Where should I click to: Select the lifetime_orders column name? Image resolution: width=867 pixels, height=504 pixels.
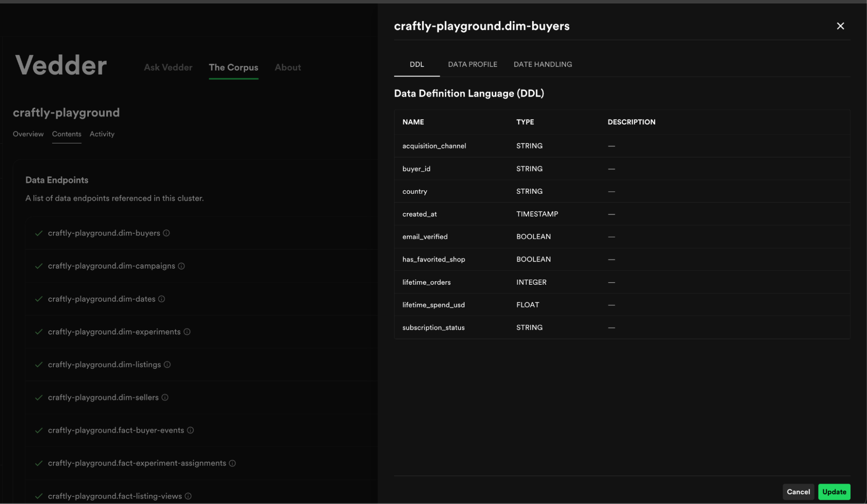(x=426, y=283)
